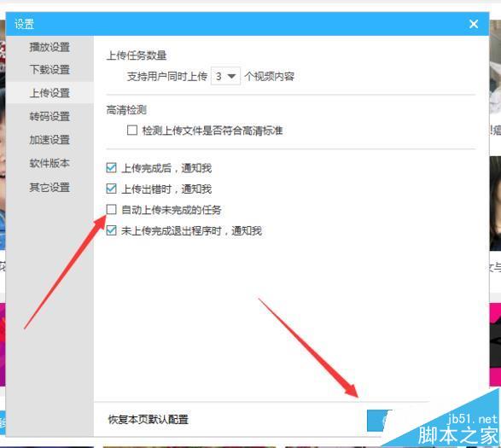Open 其它设置 section
The height and width of the screenshot is (448, 501).
(x=50, y=187)
